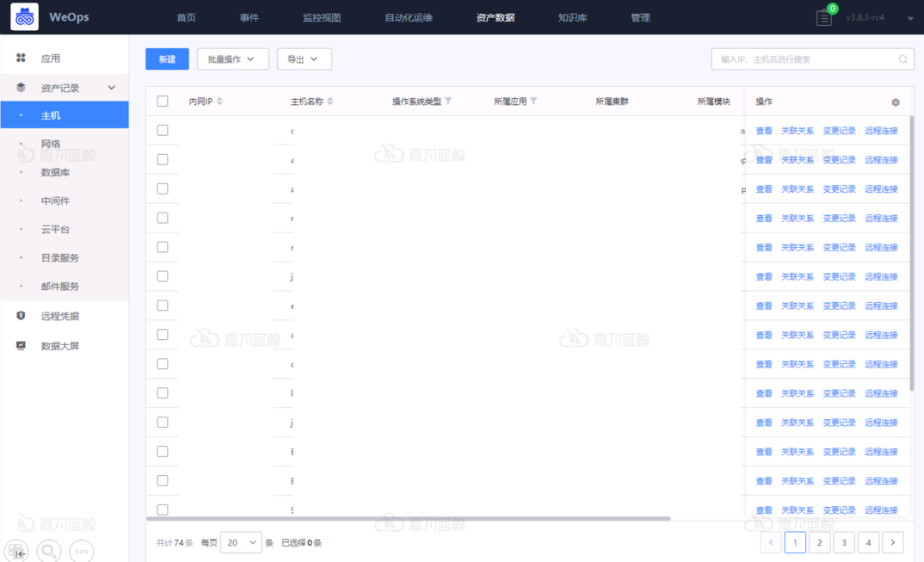Open the page size dropdown showing 20
The height and width of the screenshot is (562, 924).
coord(238,542)
